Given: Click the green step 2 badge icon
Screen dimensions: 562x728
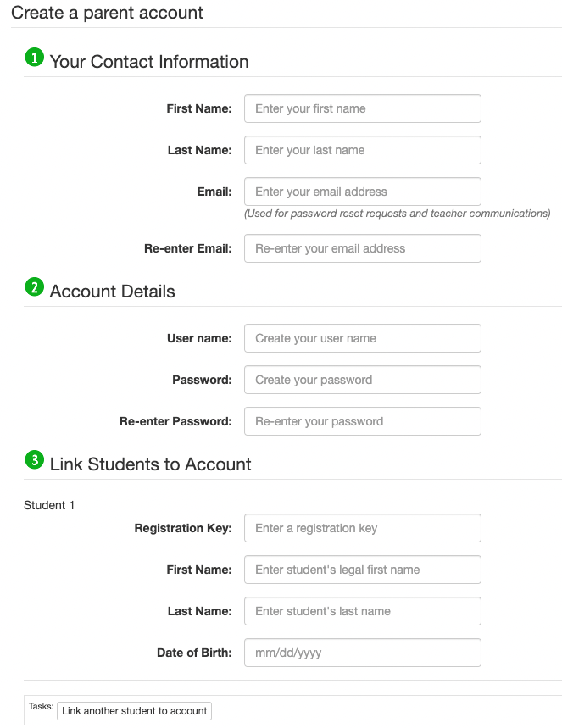Looking at the screenshot, I should coord(34,288).
